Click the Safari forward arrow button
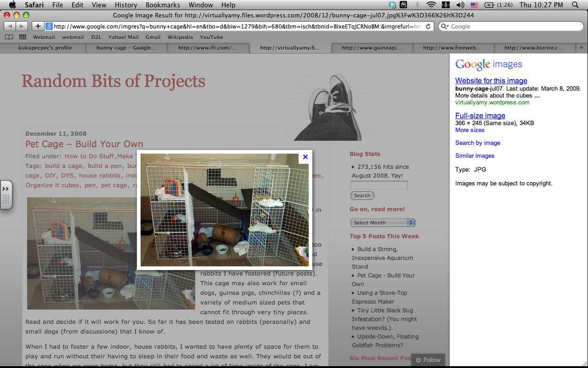The width and height of the screenshot is (588, 368). click(x=22, y=26)
